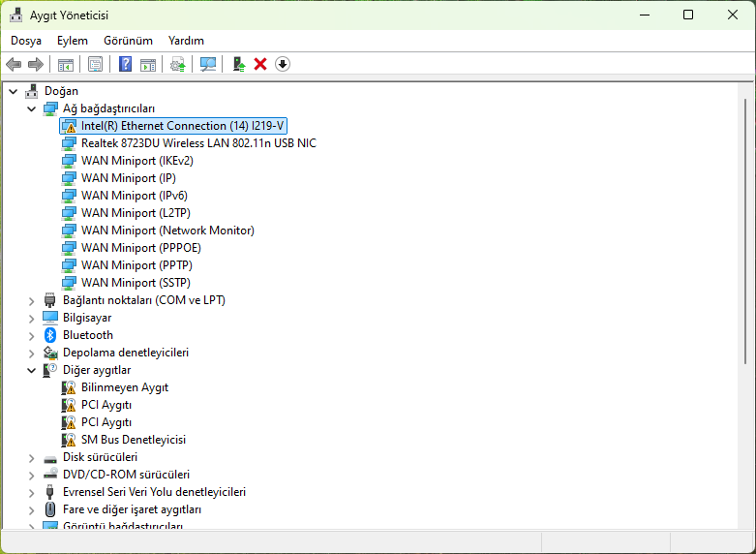Collapse the Doğan root node
The height and width of the screenshot is (554, 756).
point(14,91)
